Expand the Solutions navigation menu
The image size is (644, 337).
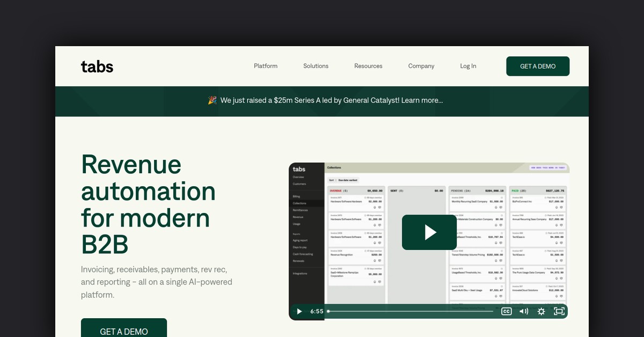point(316,66)
